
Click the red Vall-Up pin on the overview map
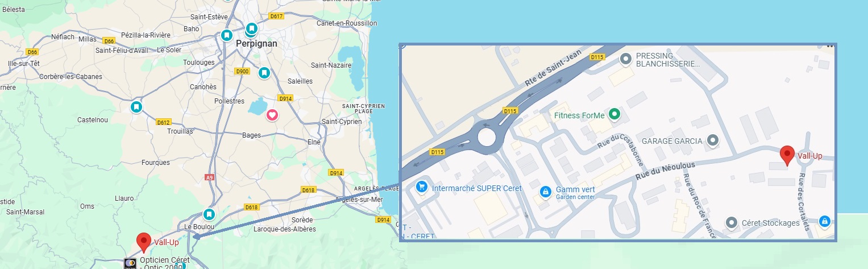pos(144,243)
